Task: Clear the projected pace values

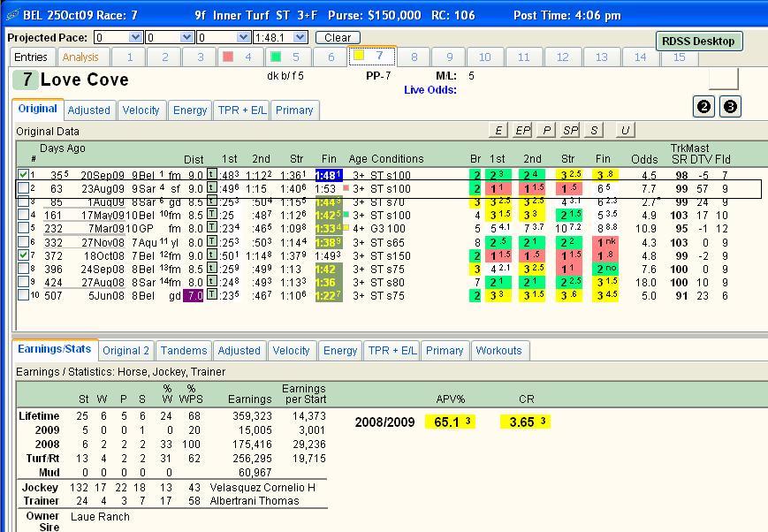Action: point(338,38)
